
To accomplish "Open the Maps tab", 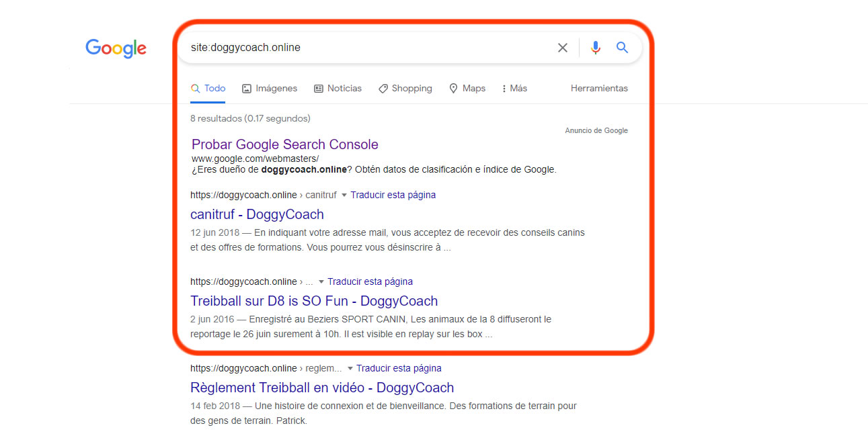I will click(x=467, y=89).
